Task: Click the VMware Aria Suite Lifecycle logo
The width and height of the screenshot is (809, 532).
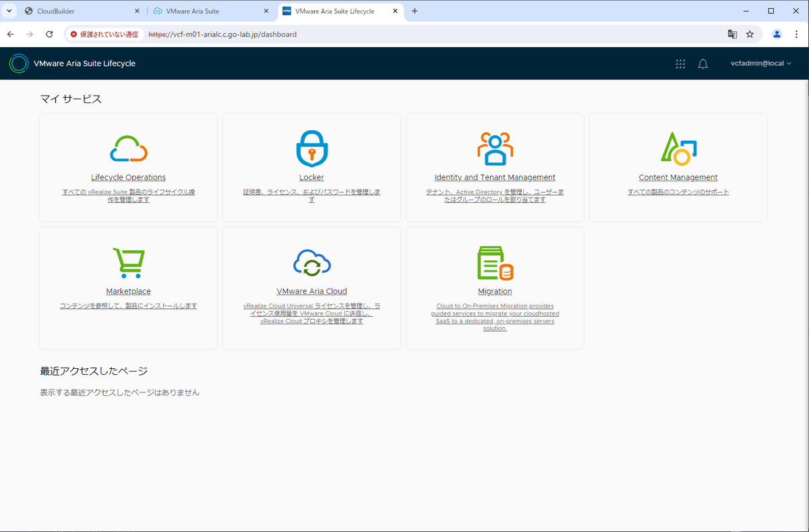Action: tap(19, 63)
